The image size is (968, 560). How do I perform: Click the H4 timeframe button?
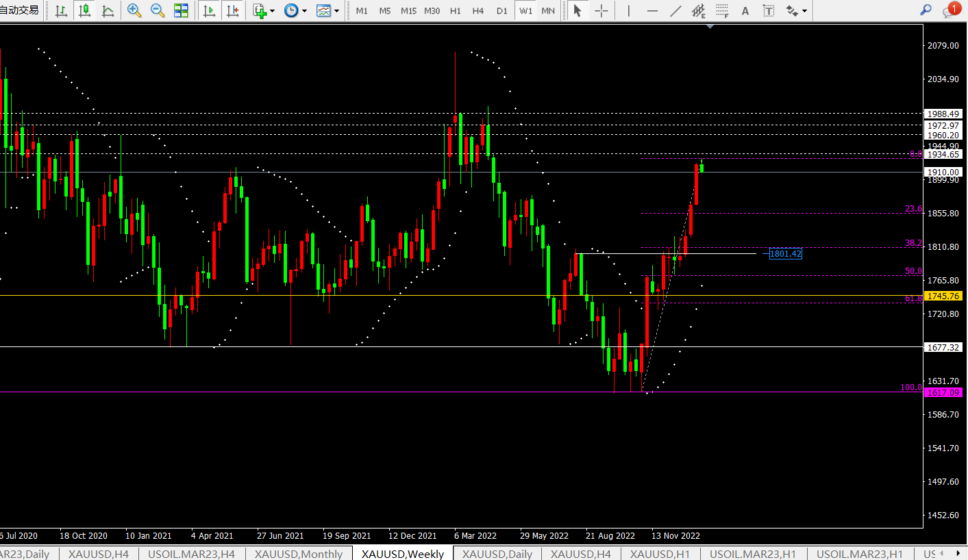tap(478, 11)
